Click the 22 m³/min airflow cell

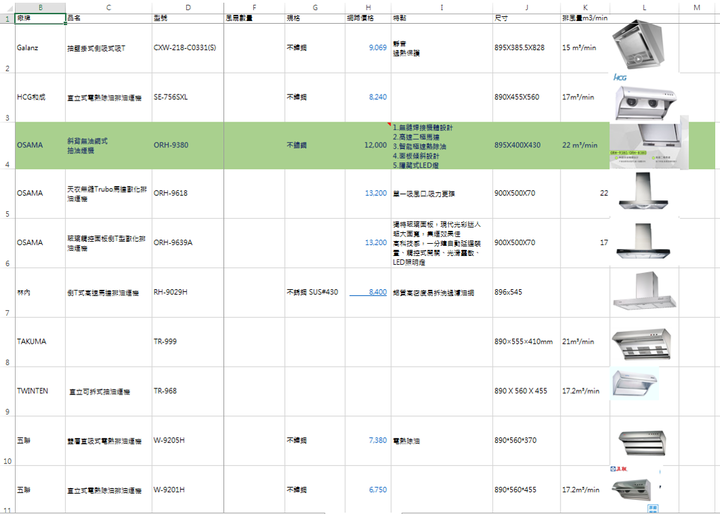pos(585,146)
